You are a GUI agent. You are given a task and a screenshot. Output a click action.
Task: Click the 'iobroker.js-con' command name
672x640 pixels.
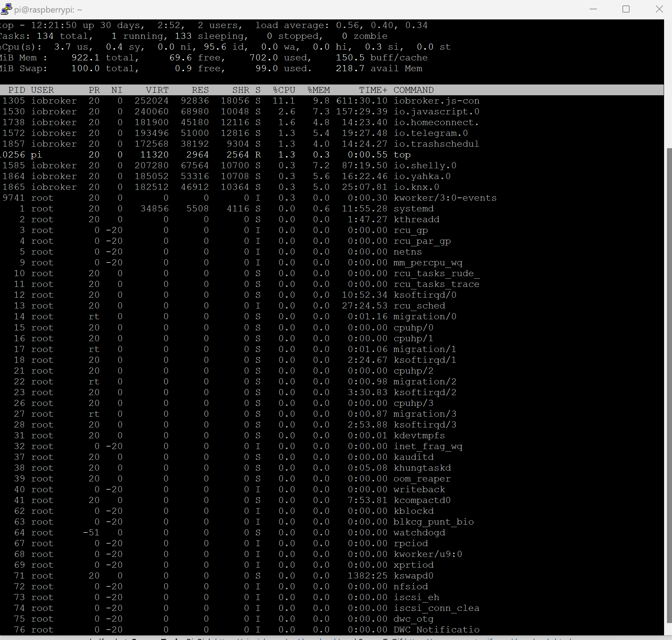tap(437, 101)
